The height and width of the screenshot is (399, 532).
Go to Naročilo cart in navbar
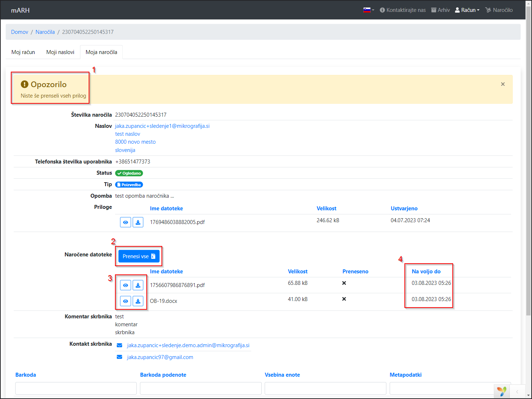[499, 10]
